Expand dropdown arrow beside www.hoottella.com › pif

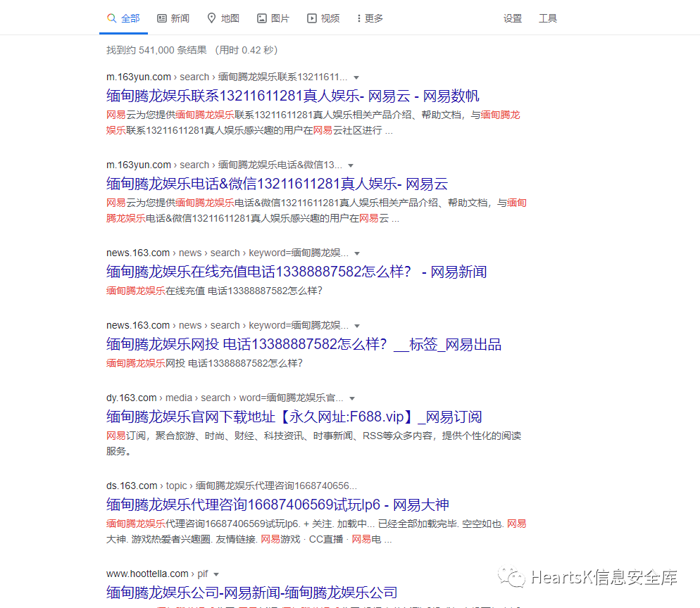click(x=216, y=574)
